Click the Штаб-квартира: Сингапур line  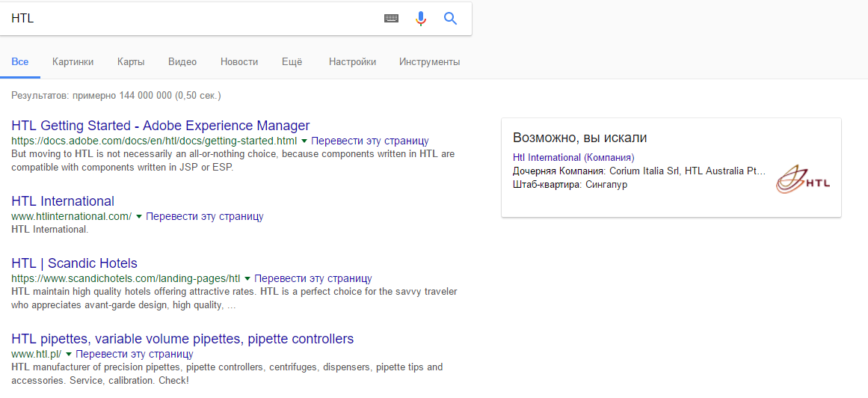tap(570, 185)
